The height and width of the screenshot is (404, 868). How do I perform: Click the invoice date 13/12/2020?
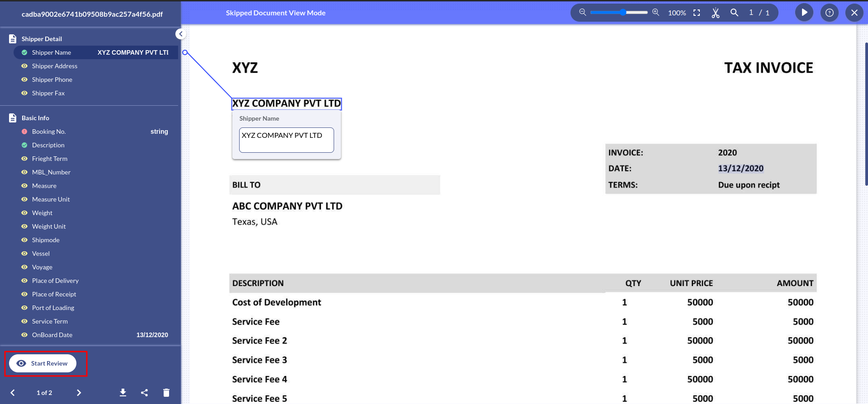coord(741,169)
